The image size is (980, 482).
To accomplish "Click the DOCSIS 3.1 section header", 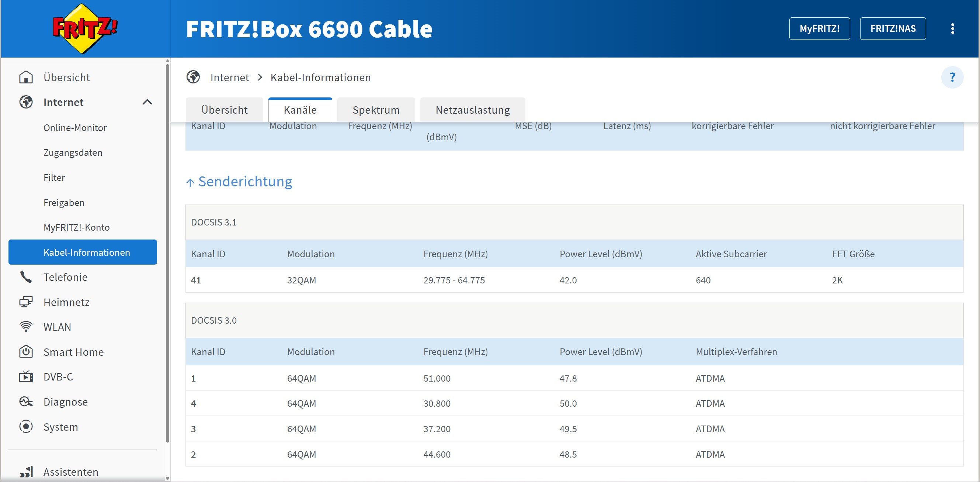I will (574, 222).
